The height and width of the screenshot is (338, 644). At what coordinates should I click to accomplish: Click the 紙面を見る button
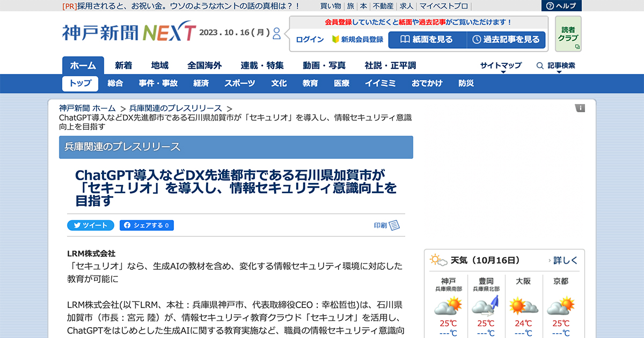pyautogui.click(x=427, y=40)
